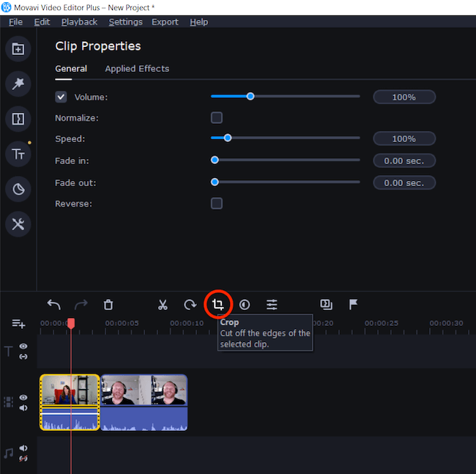476x474 pixels.
Task: Click the 00:00:30 timeline ruler mark
Action: 446,323
